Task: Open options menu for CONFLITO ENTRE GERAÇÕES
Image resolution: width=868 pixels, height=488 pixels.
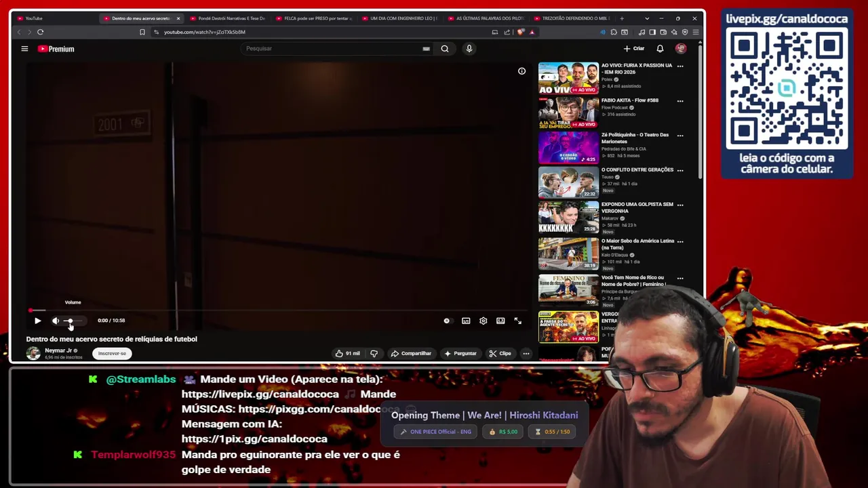Action: click(680, 170)
